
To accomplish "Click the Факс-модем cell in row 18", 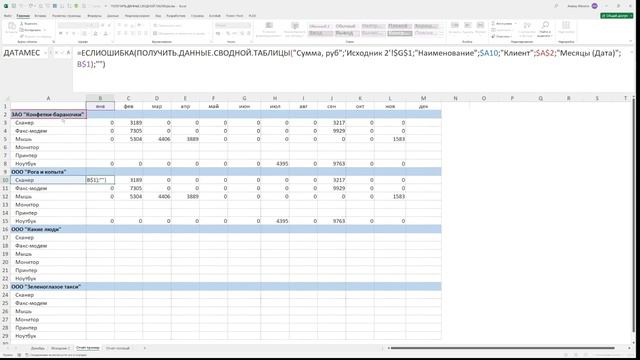I will [x=48, y=246].
